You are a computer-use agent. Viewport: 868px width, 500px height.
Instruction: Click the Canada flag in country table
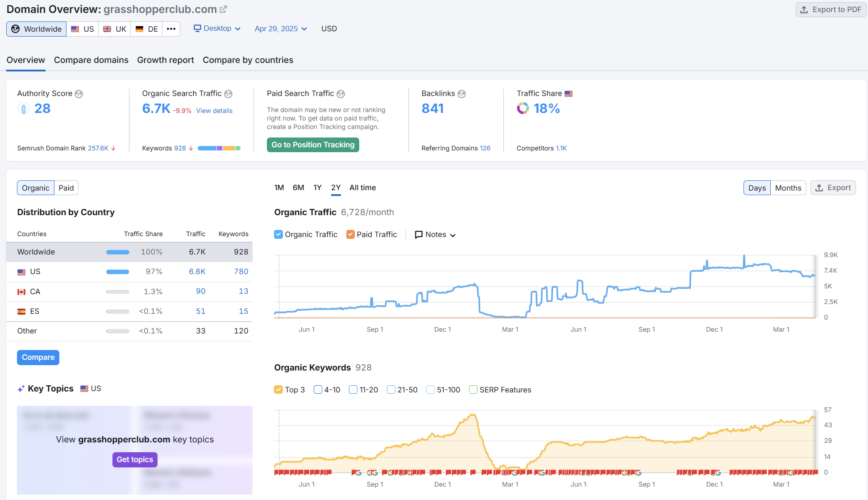[x=21, y=292]
